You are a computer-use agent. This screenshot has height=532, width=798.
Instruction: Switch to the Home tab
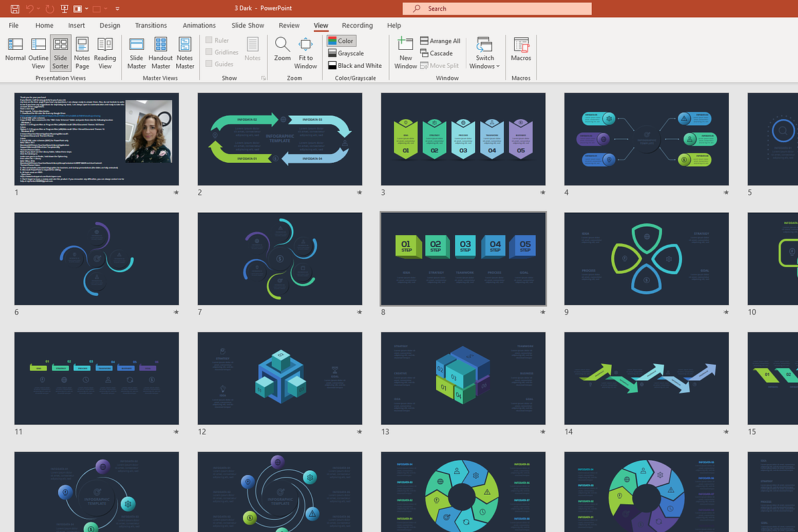(45, 25)
